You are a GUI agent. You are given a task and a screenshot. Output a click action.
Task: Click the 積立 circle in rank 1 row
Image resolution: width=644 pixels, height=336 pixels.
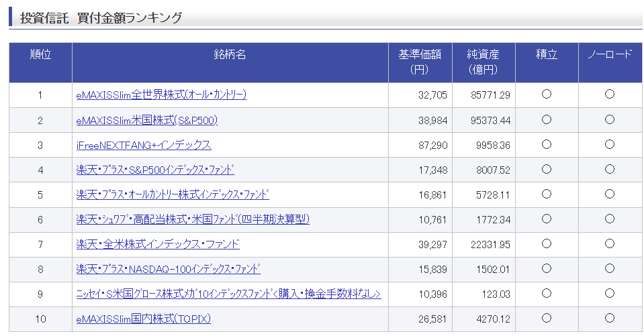pyautogui.click(x=547, y=95)
